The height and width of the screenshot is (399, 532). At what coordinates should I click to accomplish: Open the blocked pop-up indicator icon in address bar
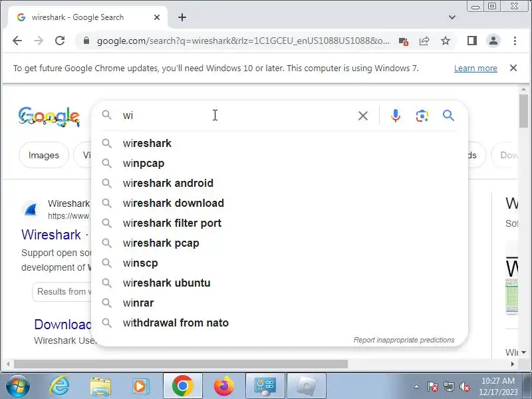click(404, 41)
